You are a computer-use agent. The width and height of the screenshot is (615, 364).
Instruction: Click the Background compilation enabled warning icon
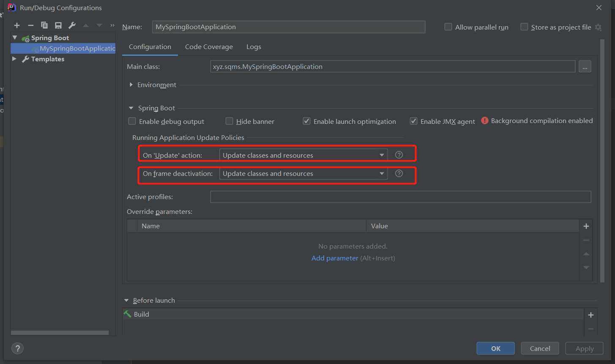pyautogui.click(x=485, y=120)
